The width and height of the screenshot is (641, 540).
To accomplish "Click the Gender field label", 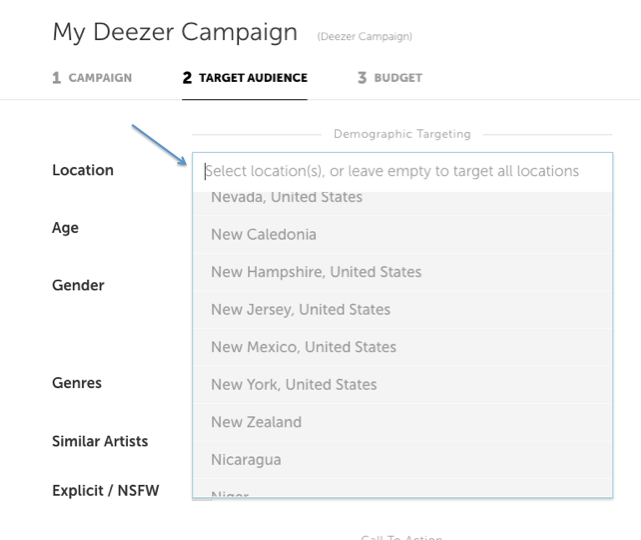I will tap(78, 285).
